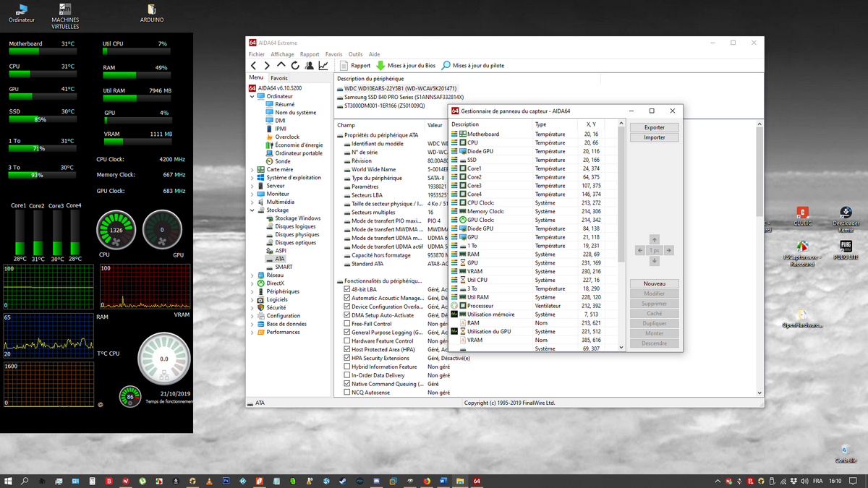868x488 pixels.
Task: Click Mises à jour du pilote
Action: tap(473, 65)
